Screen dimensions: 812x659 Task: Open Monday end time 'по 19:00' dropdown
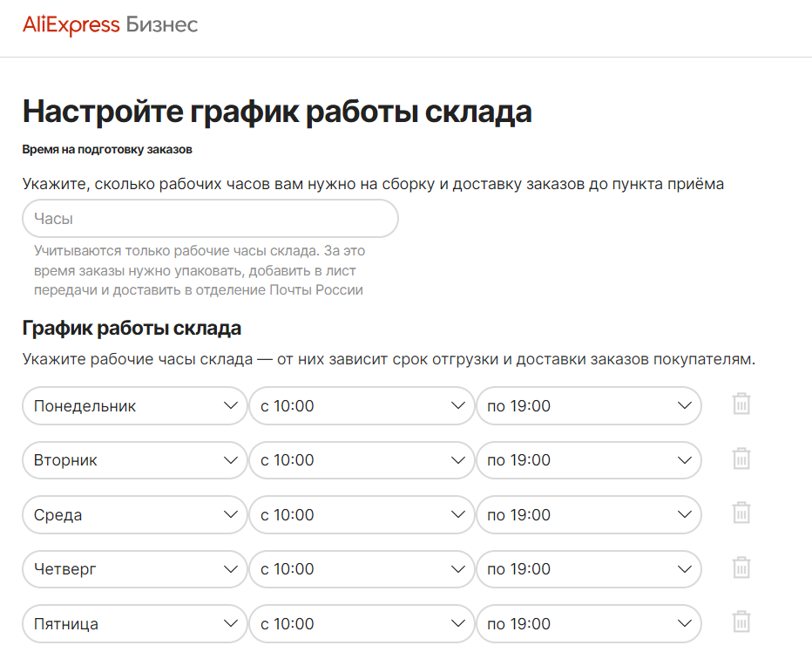coord(588,406)
